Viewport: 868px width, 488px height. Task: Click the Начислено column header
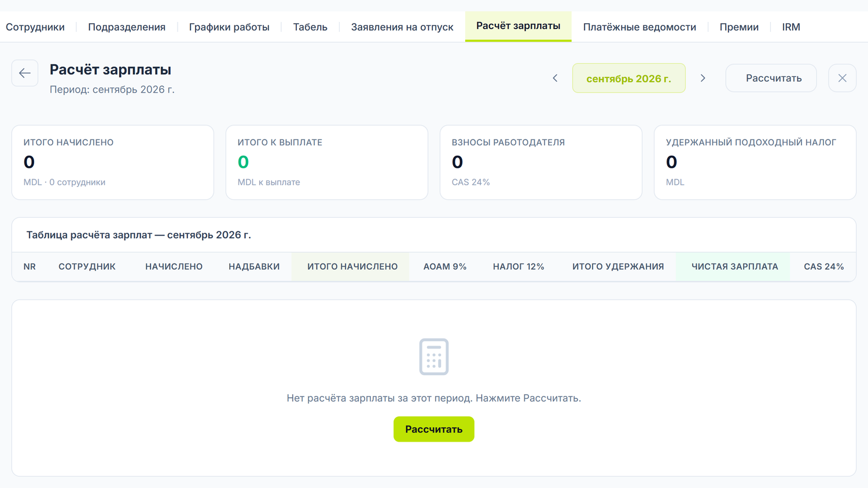pos(174,267)
